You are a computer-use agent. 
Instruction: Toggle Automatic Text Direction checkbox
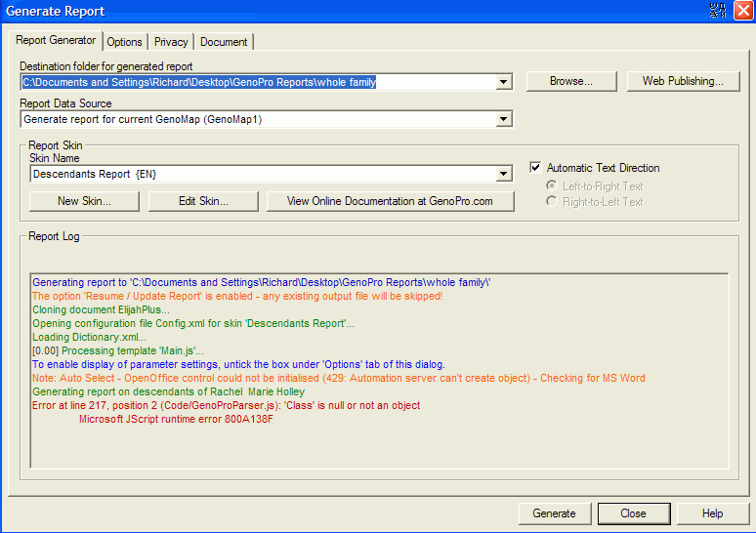[535, 168]
